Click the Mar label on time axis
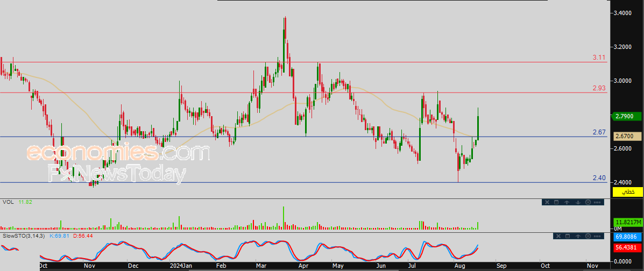 261,266
